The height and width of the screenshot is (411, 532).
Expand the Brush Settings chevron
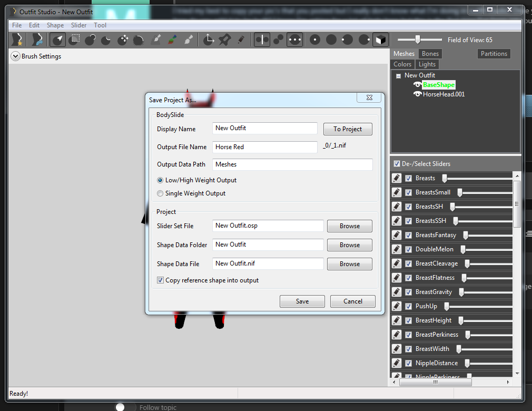(x=15, y=56)
